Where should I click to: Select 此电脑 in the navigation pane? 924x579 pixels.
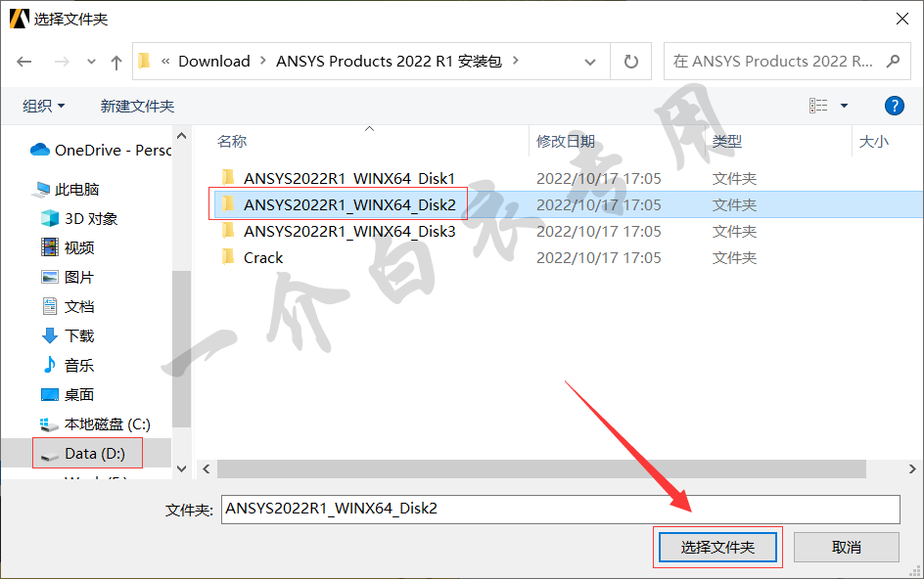(x=68, y=189)
